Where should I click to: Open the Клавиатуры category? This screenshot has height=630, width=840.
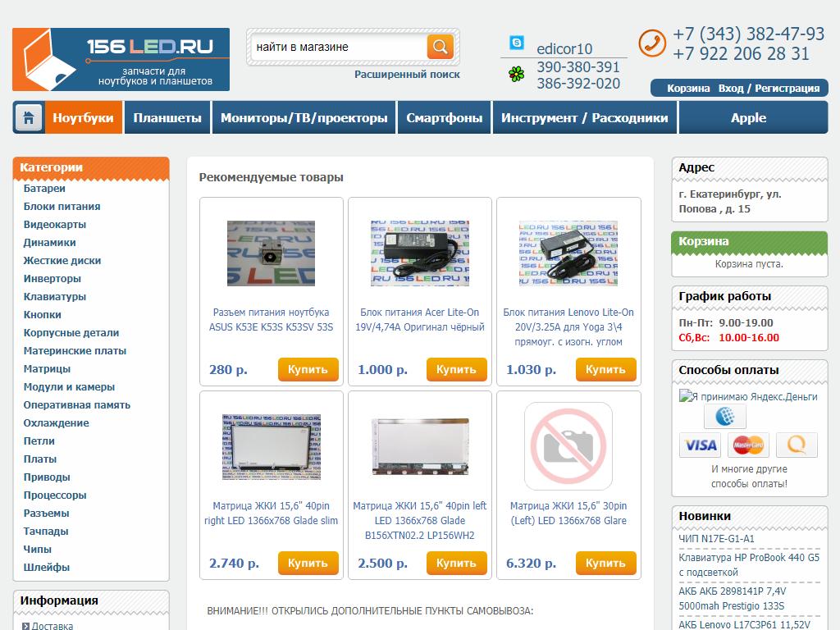[x=54, y=297]
